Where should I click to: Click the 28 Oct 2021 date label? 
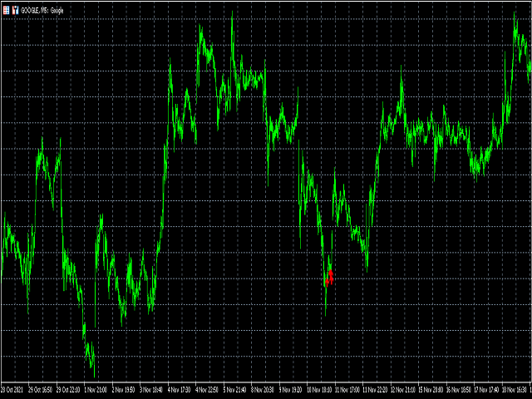13,389
